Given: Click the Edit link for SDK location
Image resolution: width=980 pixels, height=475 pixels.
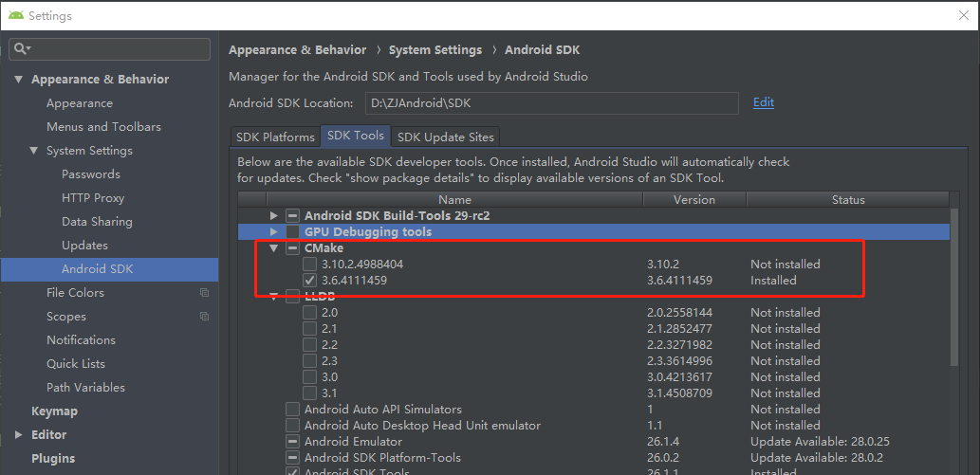Looking at the screenshot, I should (764, 102).
